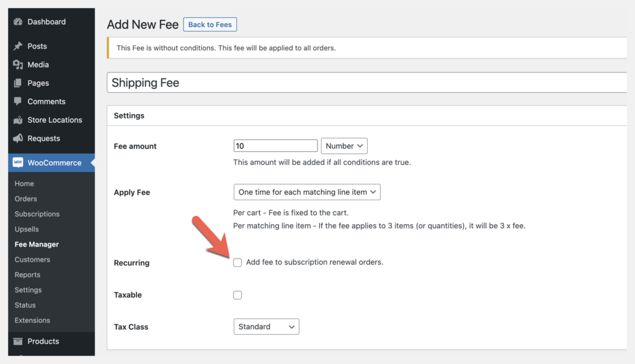The height and width of the screenshot is (364, 635).
Task: Collapse the WooCommerce submenu arrow
Action: pyautogui.click(x=92, y=162)
